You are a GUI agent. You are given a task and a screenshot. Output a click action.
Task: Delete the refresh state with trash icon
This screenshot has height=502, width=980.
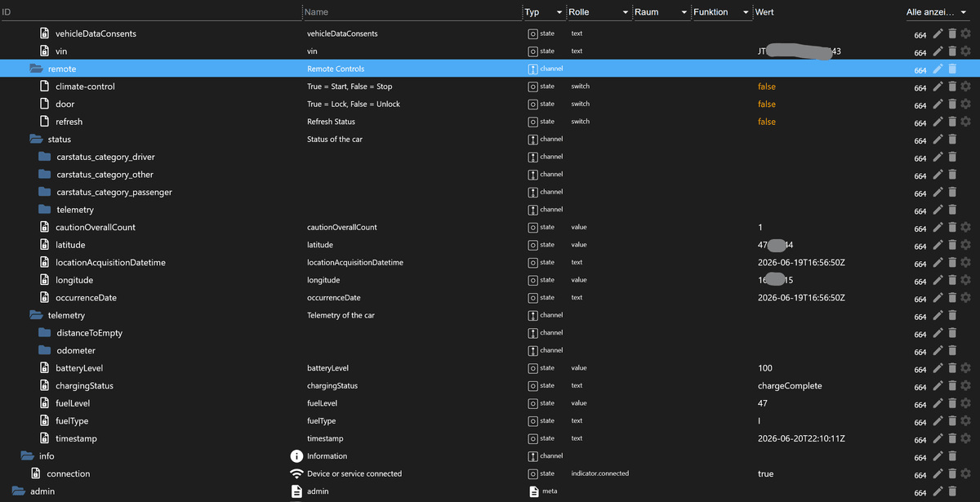[952, 122]
